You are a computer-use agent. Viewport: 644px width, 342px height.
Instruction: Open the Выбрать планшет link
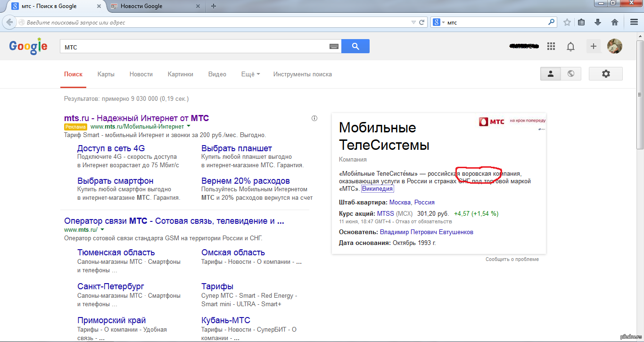pos(237,148)
